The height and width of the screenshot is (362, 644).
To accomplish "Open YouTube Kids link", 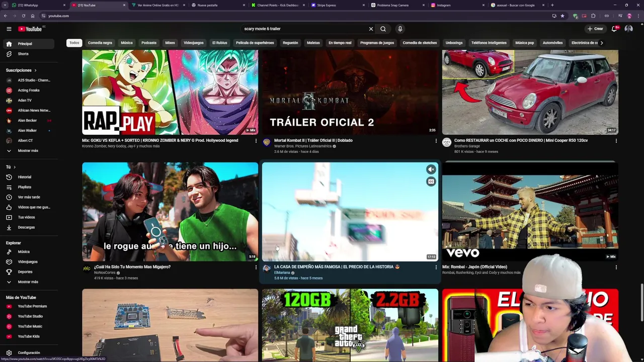I will [29, 336].
